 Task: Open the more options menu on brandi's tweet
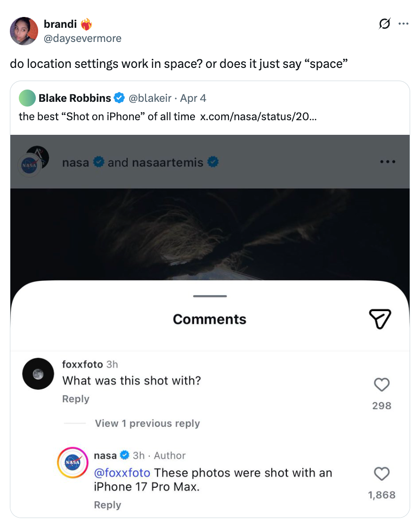404,24
